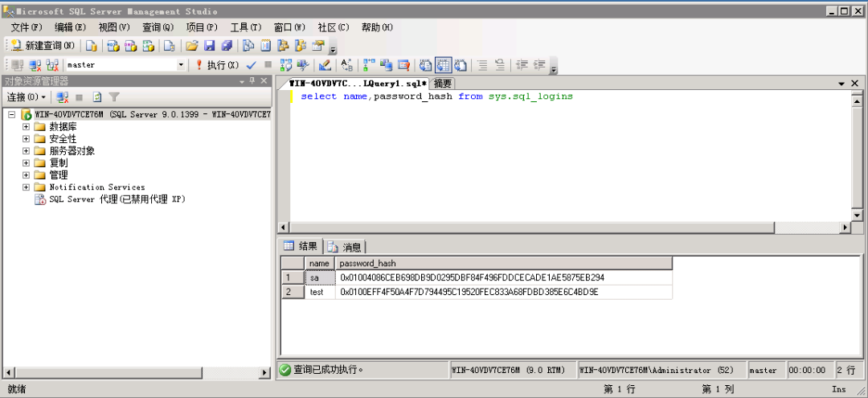Expand the Notification Services folder

pyautogui.click(x=26, y=187)
